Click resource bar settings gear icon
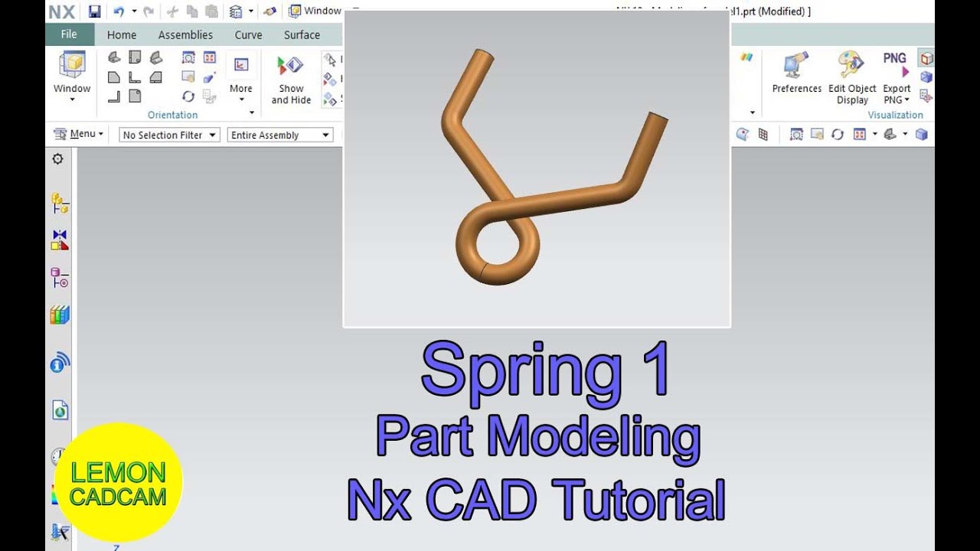This screenshot has width=980, height=551. click(x=57, y=158)
